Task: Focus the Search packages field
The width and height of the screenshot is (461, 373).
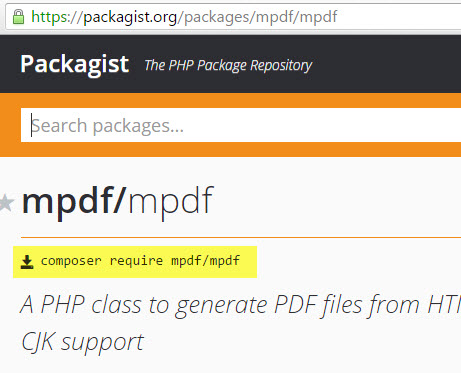Action: coord(241,125)
